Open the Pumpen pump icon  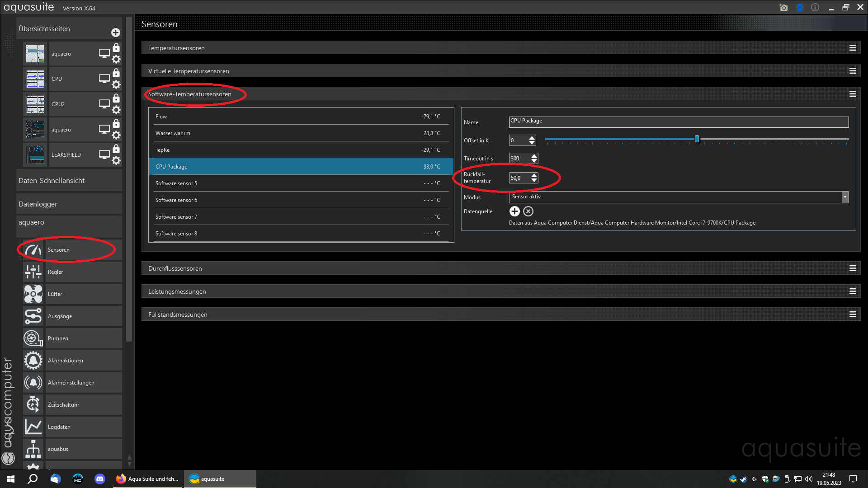[x=33, y=338]
